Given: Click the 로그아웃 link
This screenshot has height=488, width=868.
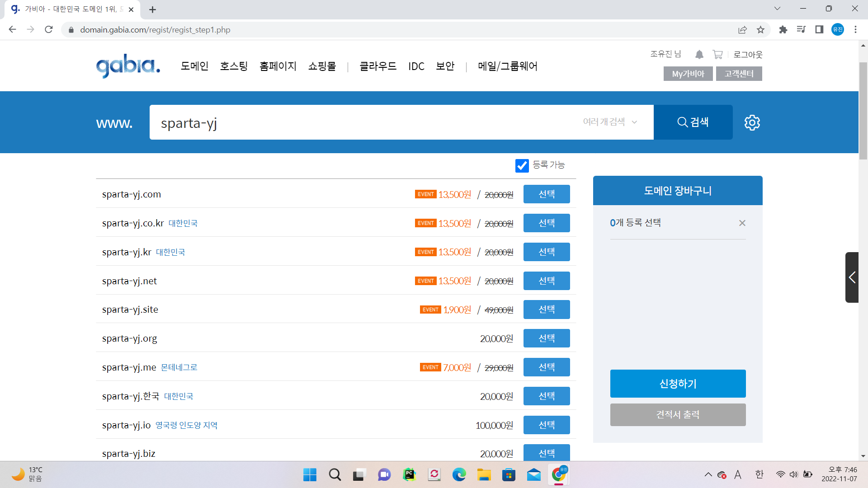Looking at the screenshot, I should point(748,55).
